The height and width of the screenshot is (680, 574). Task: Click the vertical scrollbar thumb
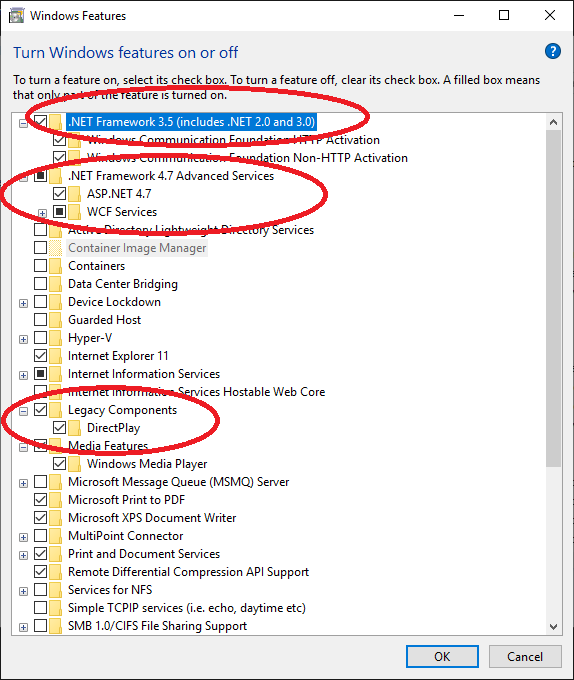coord(553,298)
